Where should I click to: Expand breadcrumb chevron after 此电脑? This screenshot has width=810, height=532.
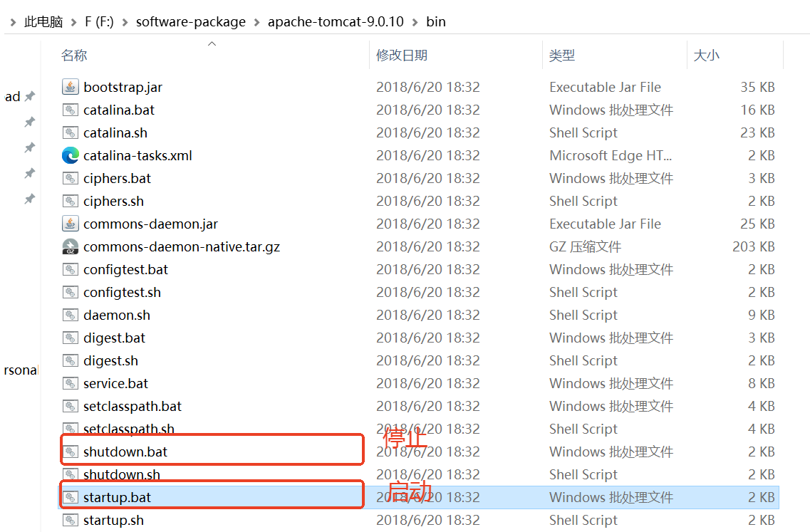point(74,22)
